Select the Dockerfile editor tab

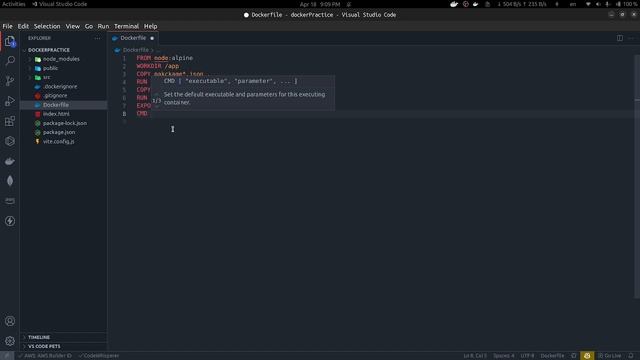point(133,38)
